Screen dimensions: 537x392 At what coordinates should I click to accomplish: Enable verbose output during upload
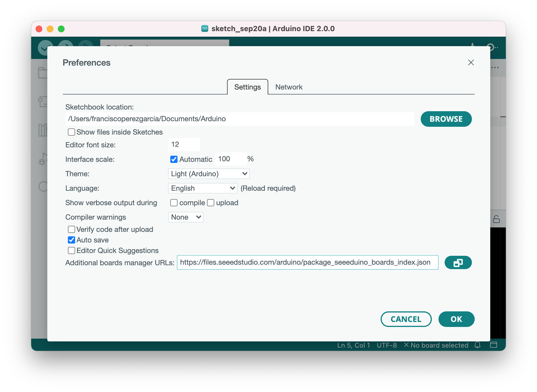click(211, 203)
